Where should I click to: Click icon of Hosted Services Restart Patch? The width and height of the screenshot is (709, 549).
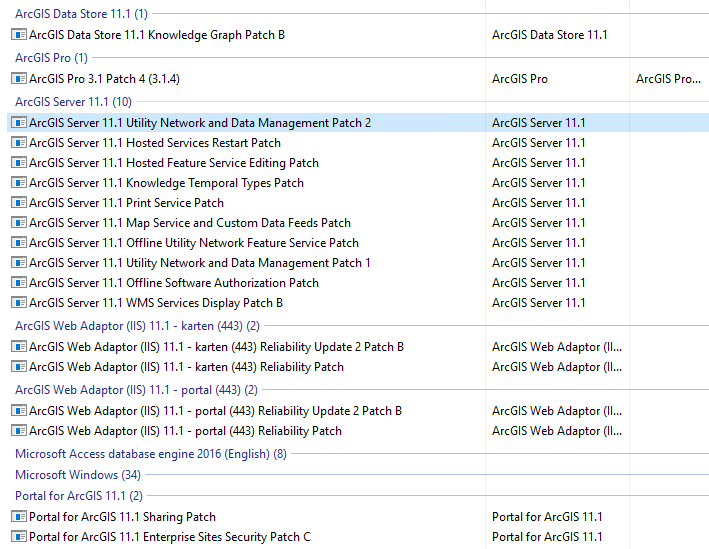(x=19, y=142)
